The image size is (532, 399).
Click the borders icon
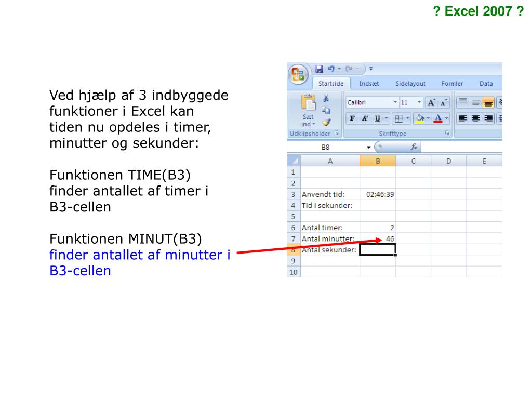pyautogui.click(x=398, y=118)
